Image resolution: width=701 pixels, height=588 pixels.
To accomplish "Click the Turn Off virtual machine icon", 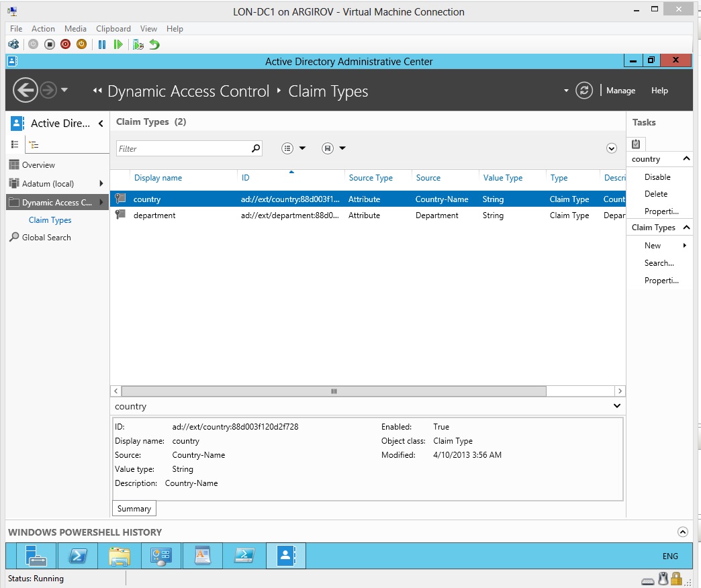I will (x=50, y=44).
